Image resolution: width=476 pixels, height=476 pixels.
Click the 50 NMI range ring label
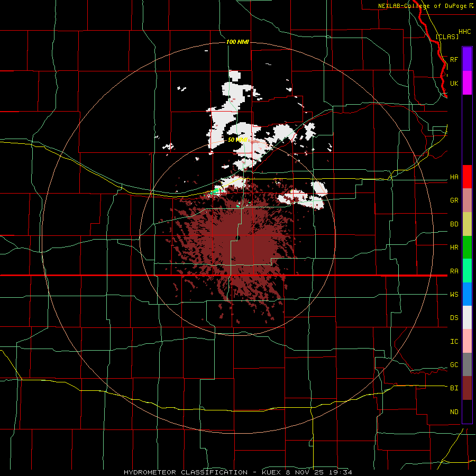pyautogui.click(x=237, y=140)
